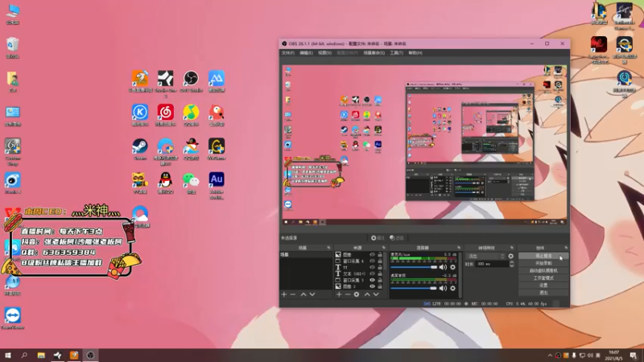Pop out the 控件 dock icon
The image size is (644, 362).
click(566, 248)
